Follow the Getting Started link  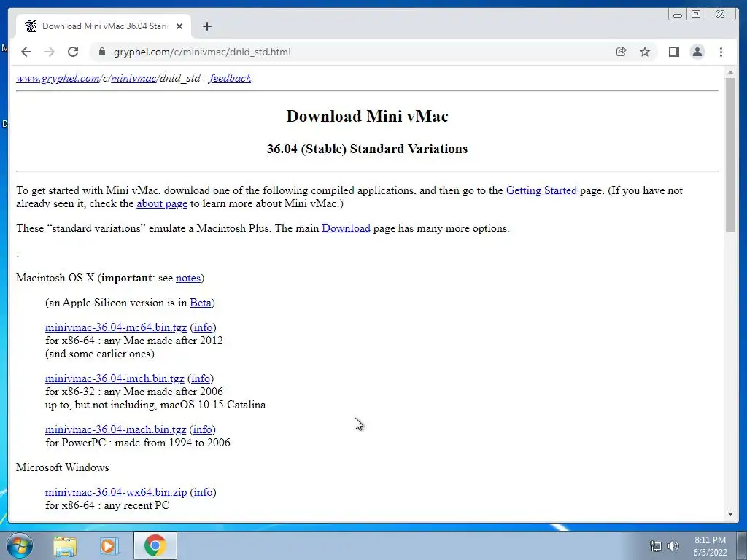tap(541, 190)
